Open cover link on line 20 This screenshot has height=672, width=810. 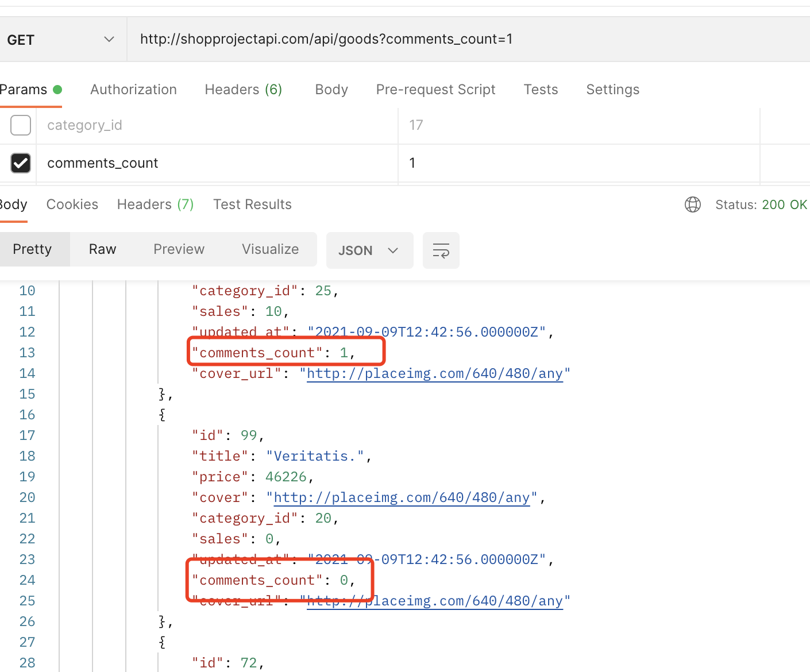[402, 498]
